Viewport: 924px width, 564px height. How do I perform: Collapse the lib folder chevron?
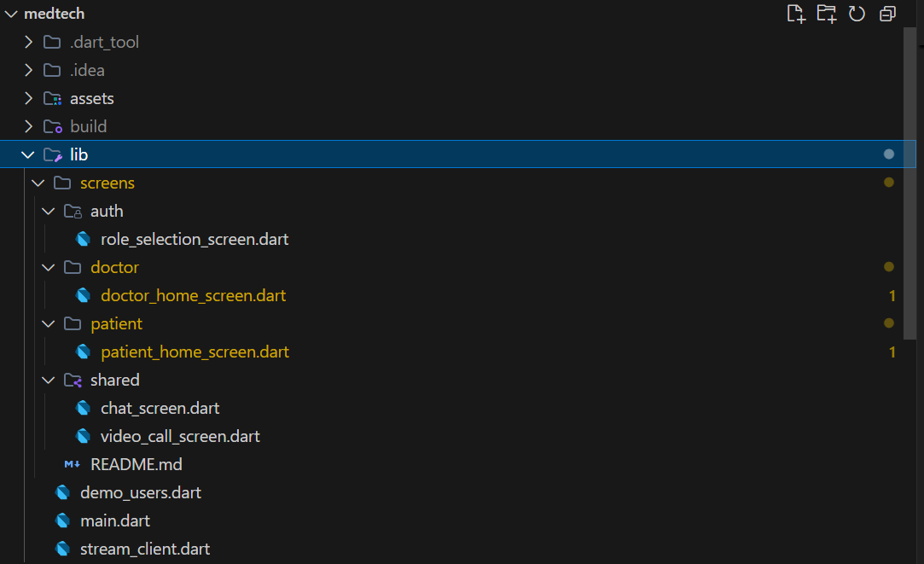[28, 155]
